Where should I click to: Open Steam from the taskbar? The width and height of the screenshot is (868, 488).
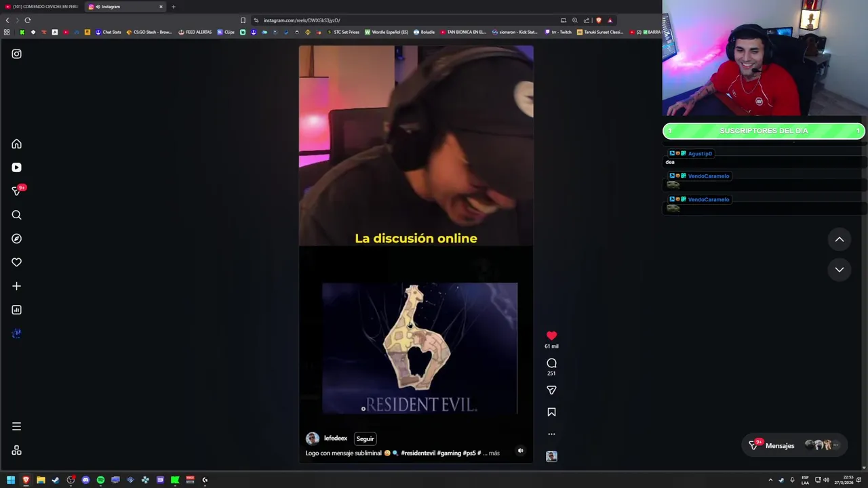tap(56, 480)
